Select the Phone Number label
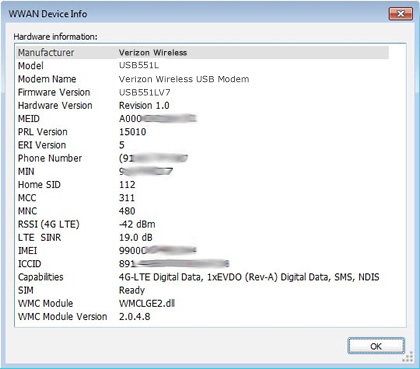The height and width of the screenshot is (369, 420). [50, 158]
